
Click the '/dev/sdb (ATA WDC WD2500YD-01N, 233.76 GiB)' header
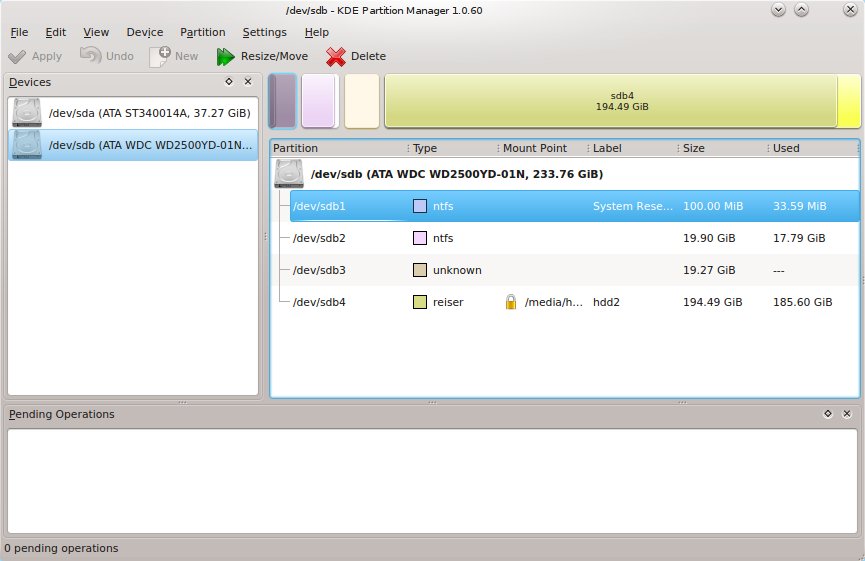pyautogui.click(x=457, y=174)
